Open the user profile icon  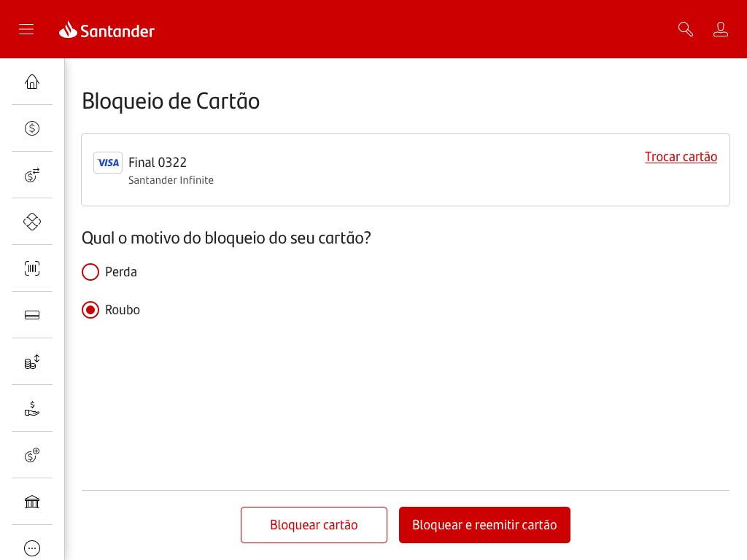coord(720,29)
